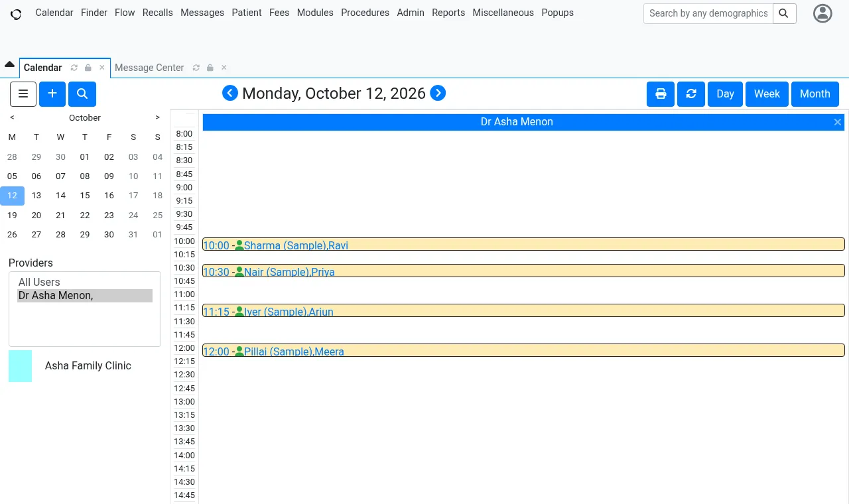This screenshot has width=849, height=504.
Task: Go to the next day arrow
Action: pyautogui.click(x=438, y=93)
